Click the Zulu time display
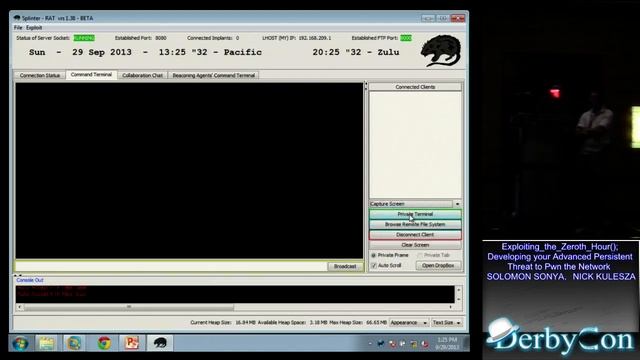The image size is (640, 360). click(356, 52)
